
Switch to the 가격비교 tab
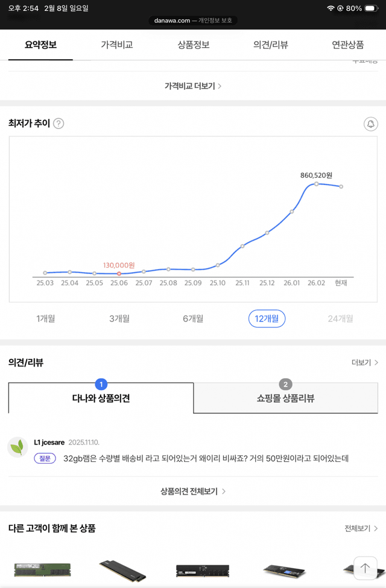point(116,45)
